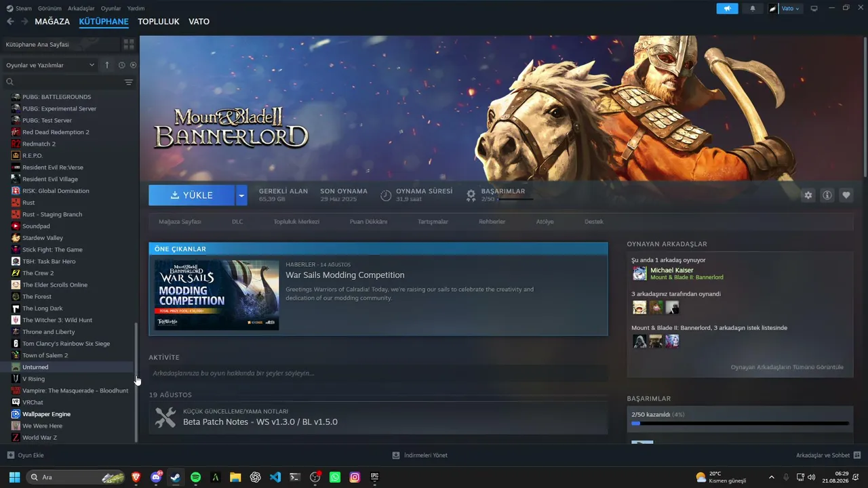Open Epic Games Launcher from taskbar
Screen dimensions: 868x488
coord(374,477)
